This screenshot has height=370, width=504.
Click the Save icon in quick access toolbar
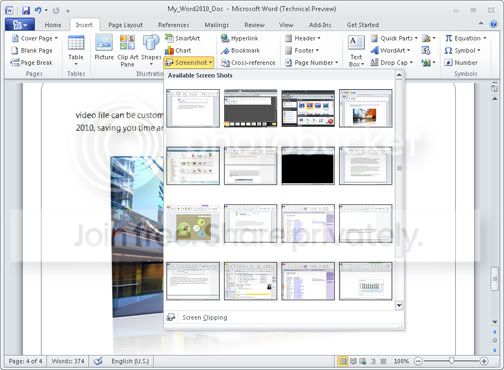tap(26, 10)
